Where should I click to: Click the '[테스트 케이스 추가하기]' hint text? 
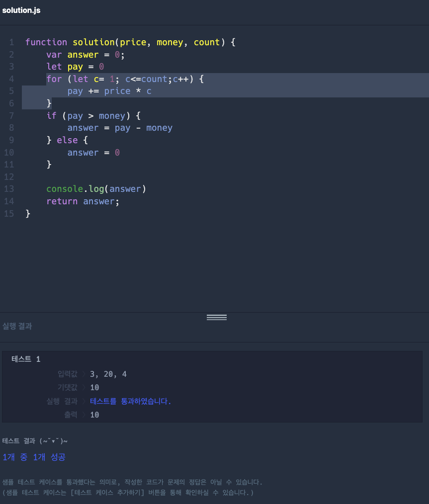(107, 493)
